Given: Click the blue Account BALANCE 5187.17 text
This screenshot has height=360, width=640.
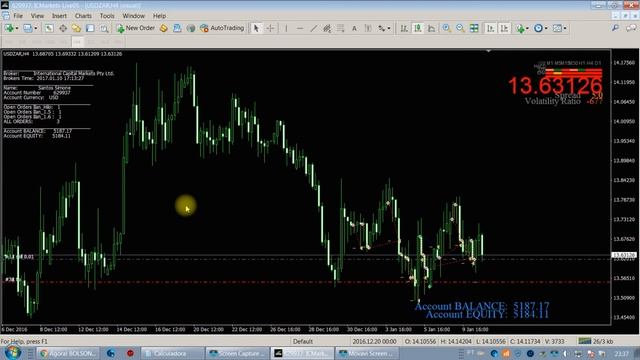Looking at the screenshot, I should 482,306.
